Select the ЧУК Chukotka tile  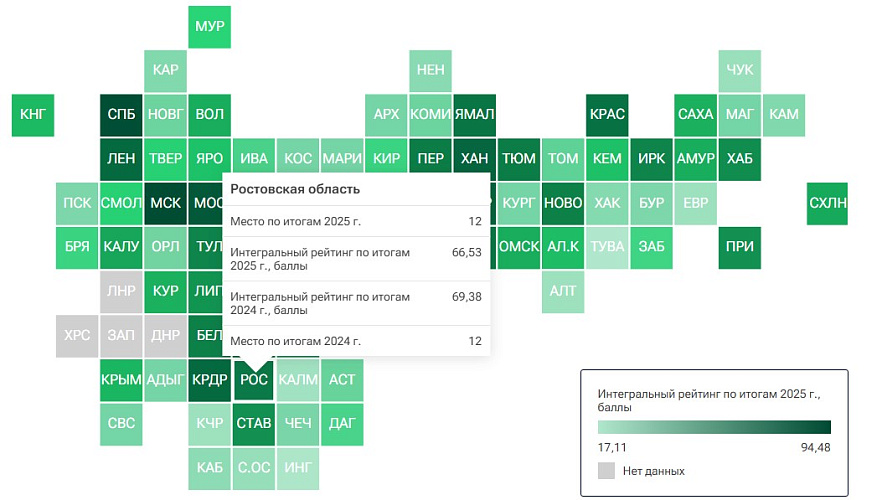[740, 70]
